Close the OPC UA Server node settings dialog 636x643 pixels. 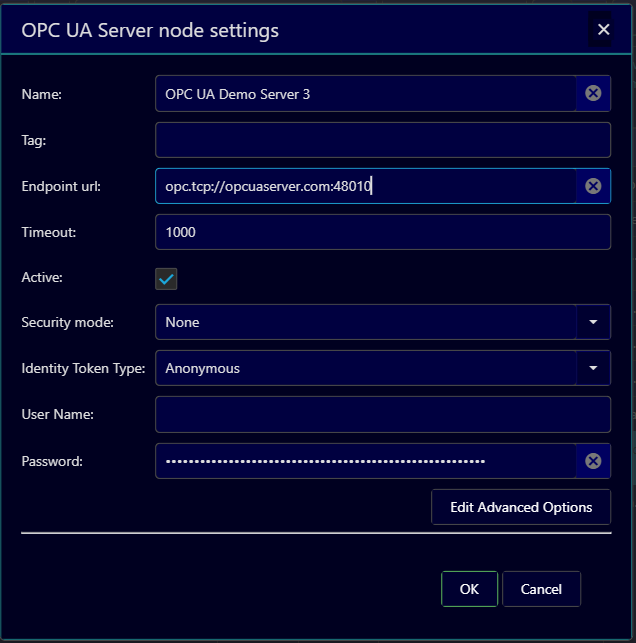tap(603, 30)
